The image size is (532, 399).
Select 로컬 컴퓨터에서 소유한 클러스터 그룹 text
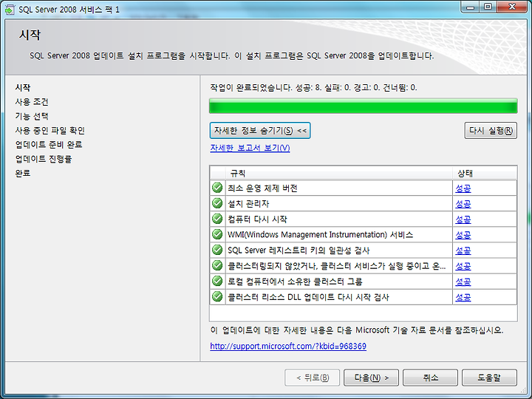tap(295, 282)
